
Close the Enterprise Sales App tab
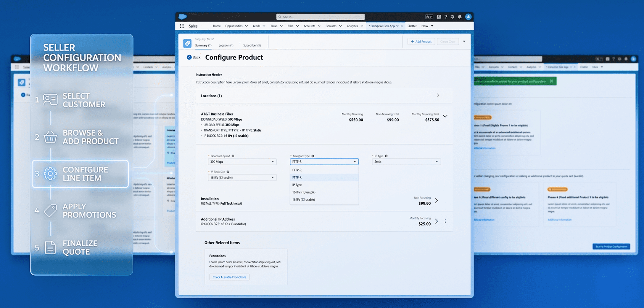(x=401, y=26)
